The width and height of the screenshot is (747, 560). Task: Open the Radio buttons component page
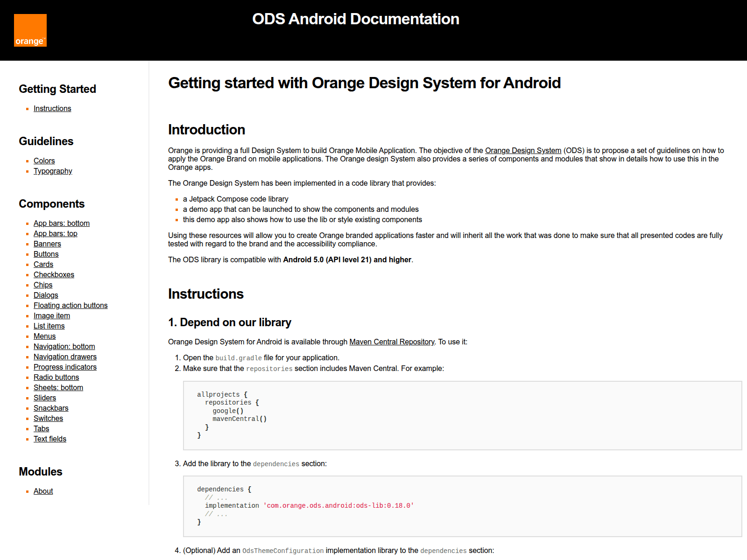56,377
